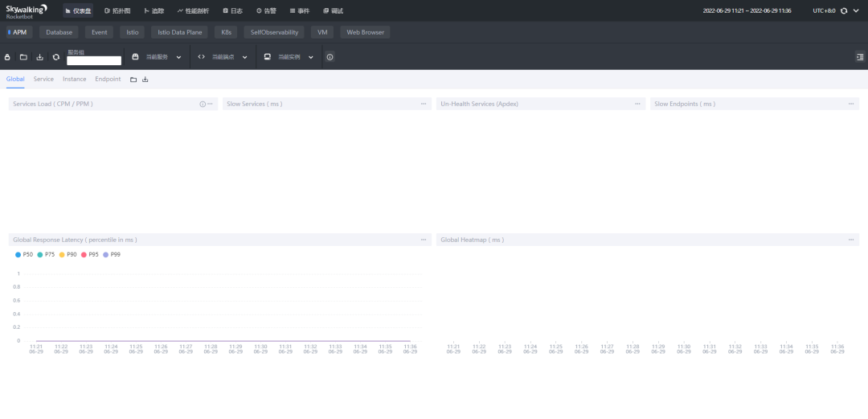Select the Istio dashboard group
Viewport: 868px width, 419px height.
[133, 32]
